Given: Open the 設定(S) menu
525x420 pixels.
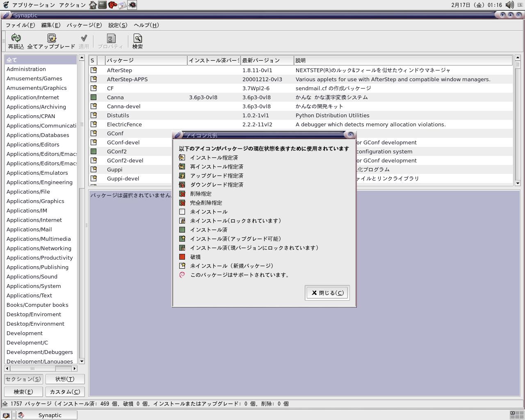Looking at the screenshot, I should pyautogui.click(x=118, y=25).
